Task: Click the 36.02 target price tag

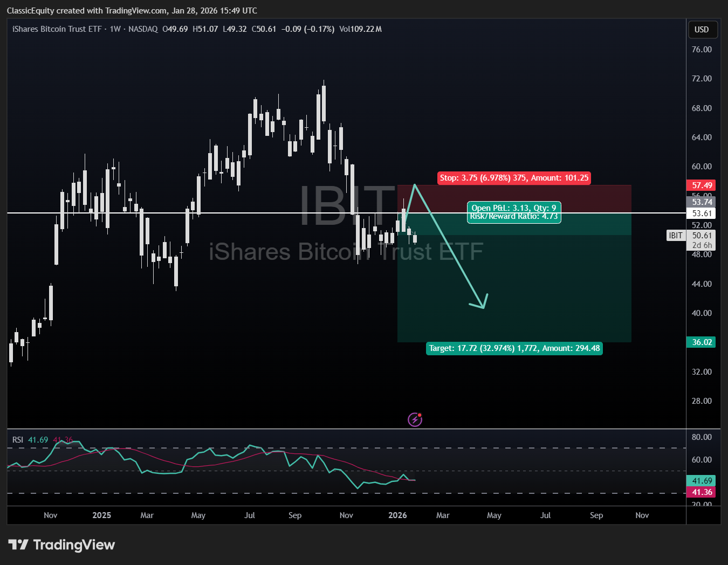Action: [x=702, y=342]
